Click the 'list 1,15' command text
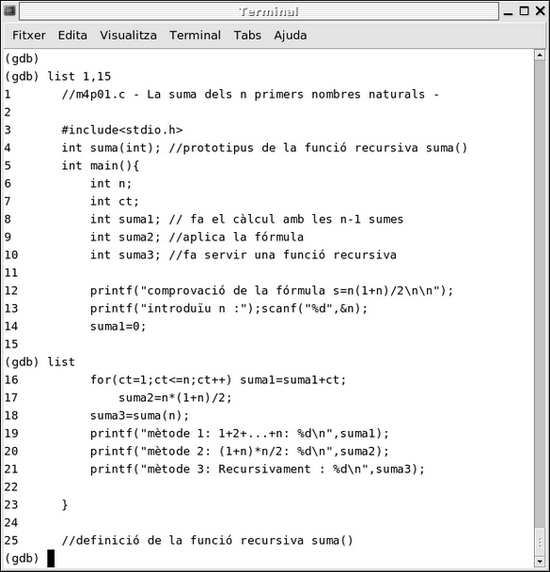This screenshot has height=572, width=550. pos(79,77)
